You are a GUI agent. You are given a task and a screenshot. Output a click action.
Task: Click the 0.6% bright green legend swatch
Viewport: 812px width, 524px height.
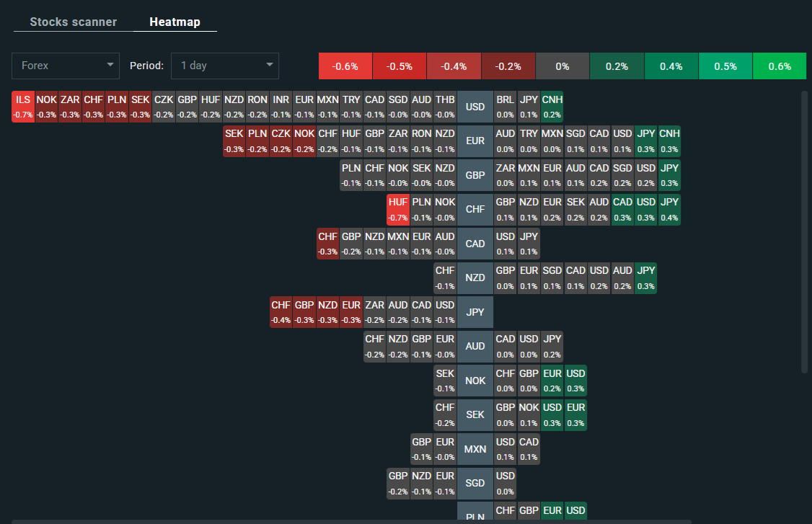click(x=780, y=66)
